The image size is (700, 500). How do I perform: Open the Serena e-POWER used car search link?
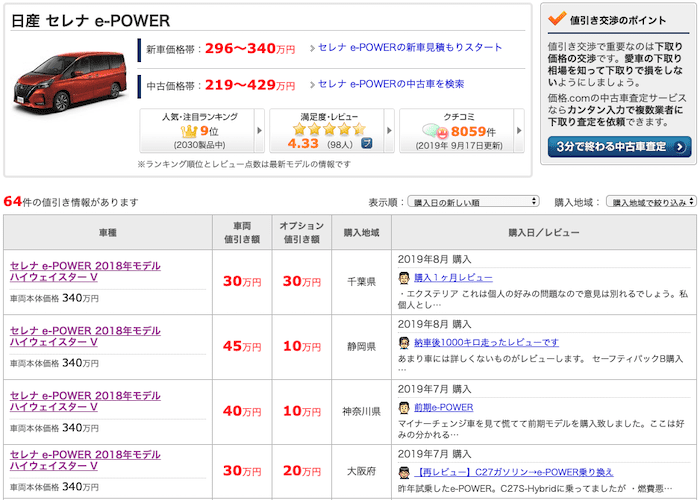click(x=391, y=84)
